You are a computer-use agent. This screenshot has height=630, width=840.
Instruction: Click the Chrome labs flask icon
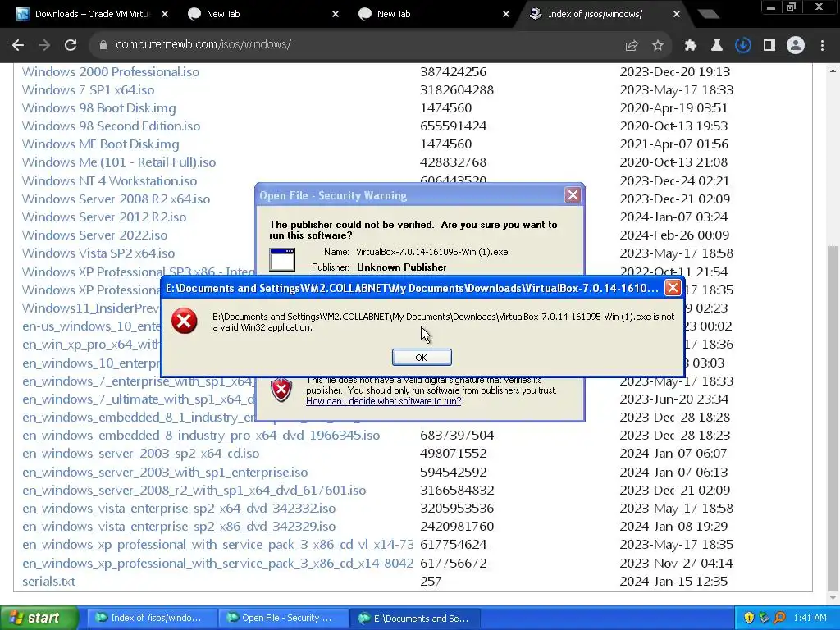pyautogui.click(x=717, y=46)
